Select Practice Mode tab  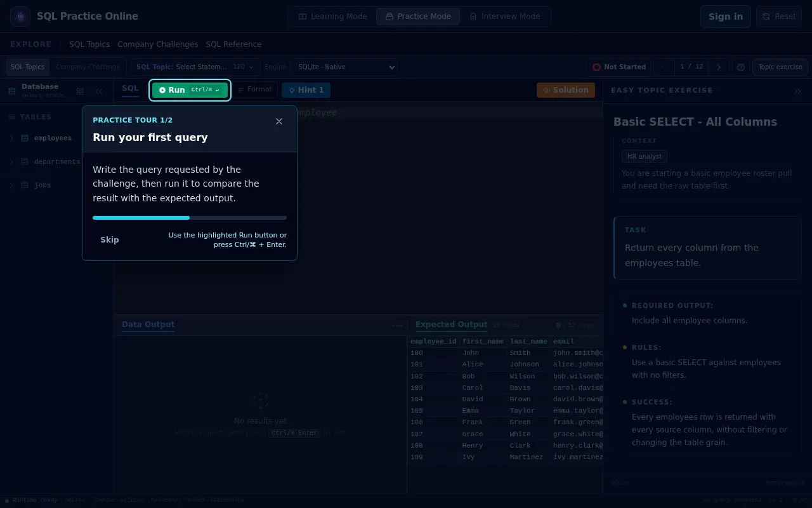[x=418, y=17]
